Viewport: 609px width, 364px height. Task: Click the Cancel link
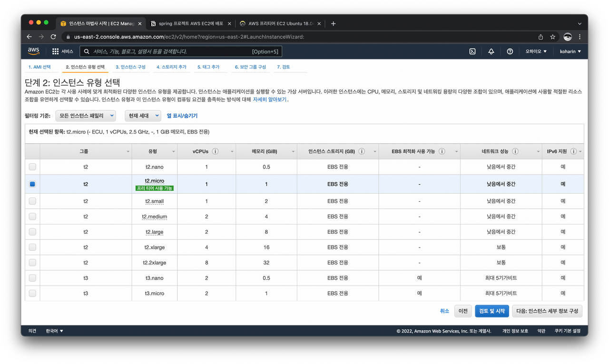(444, 311)
